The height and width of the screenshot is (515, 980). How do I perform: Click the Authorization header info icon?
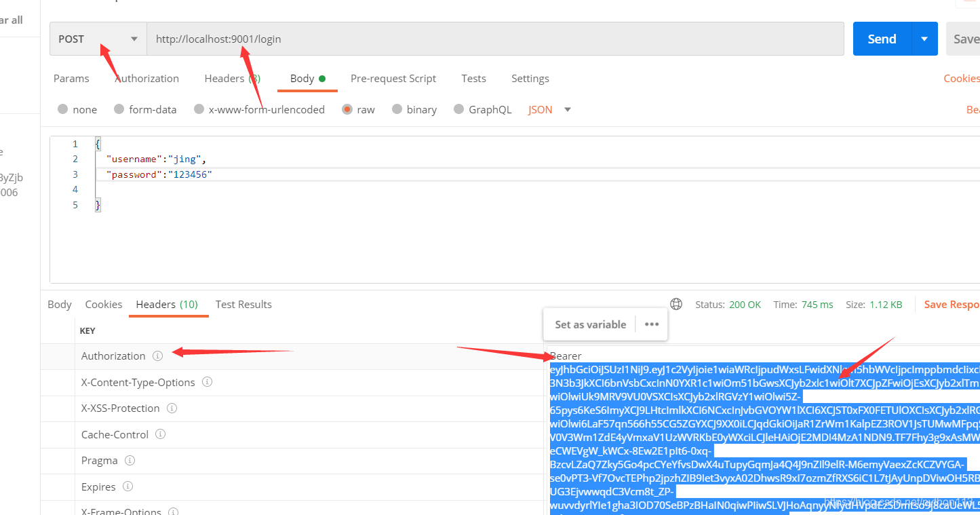point(157,356)
